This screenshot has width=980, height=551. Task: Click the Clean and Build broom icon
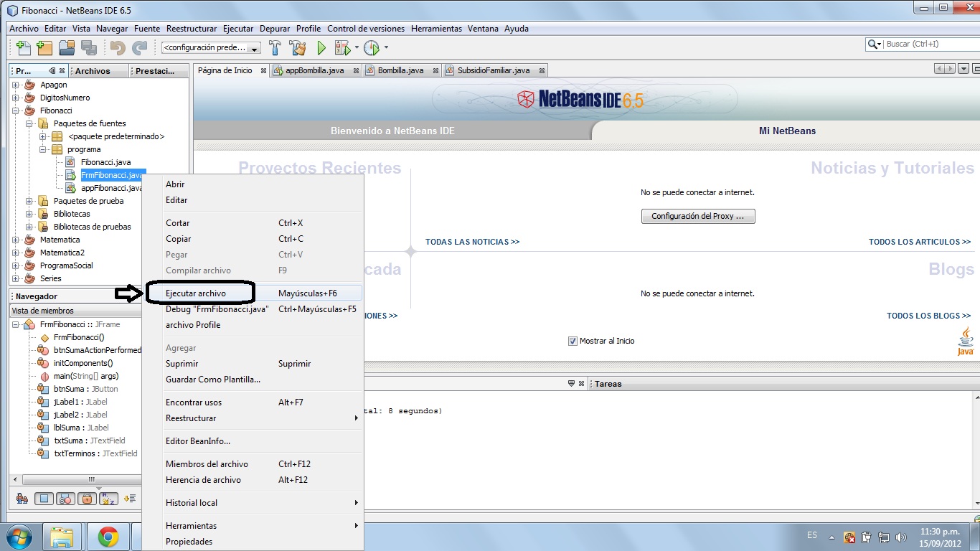[x=298, y=47]
